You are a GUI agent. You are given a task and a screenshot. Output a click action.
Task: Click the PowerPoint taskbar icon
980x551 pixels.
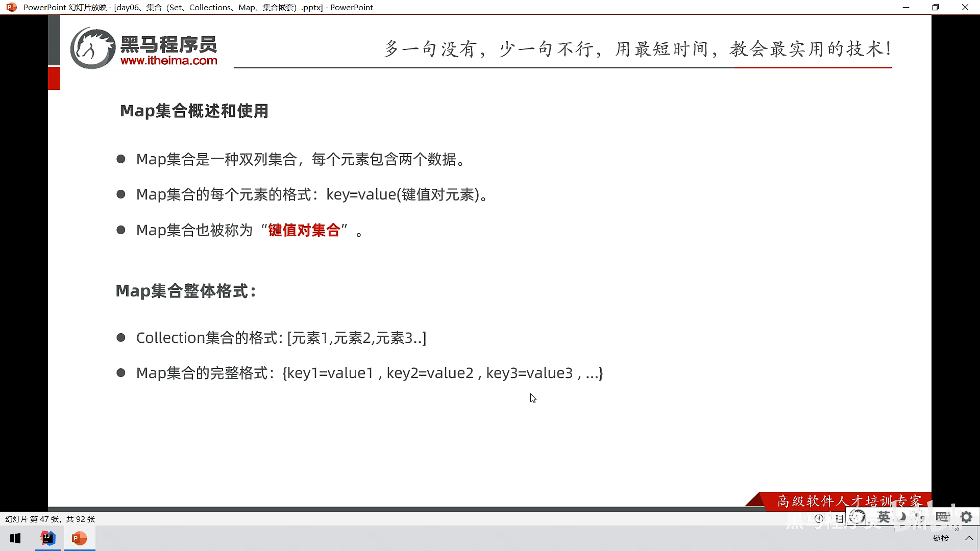pyautogui.click(x=79, y=538)
